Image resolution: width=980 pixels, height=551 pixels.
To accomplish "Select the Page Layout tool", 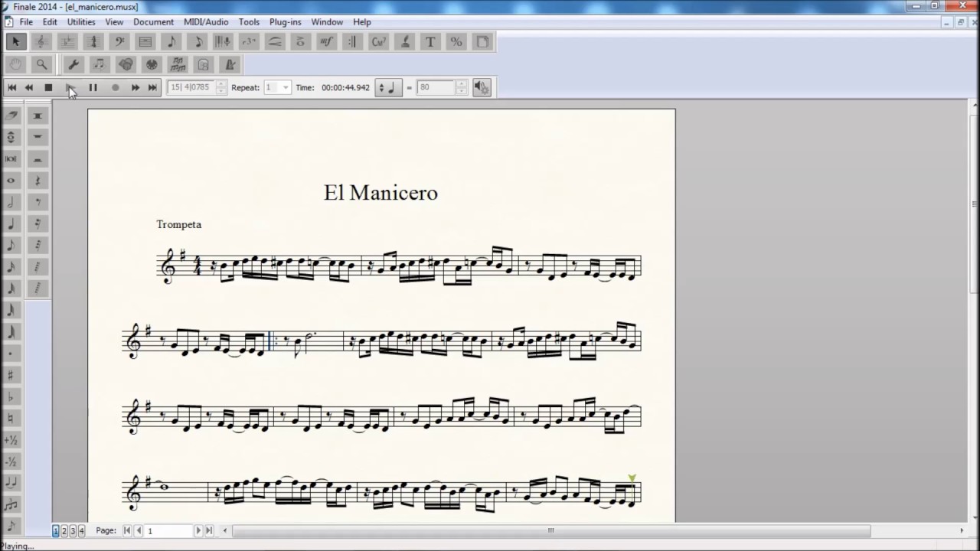I will pyautogui.click(x=482, y=42).
